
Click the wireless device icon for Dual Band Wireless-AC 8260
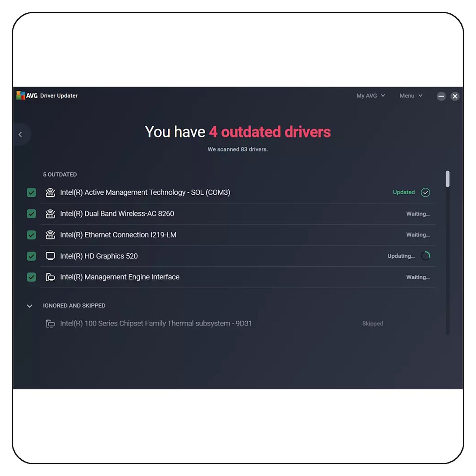(x=50, y=213)
